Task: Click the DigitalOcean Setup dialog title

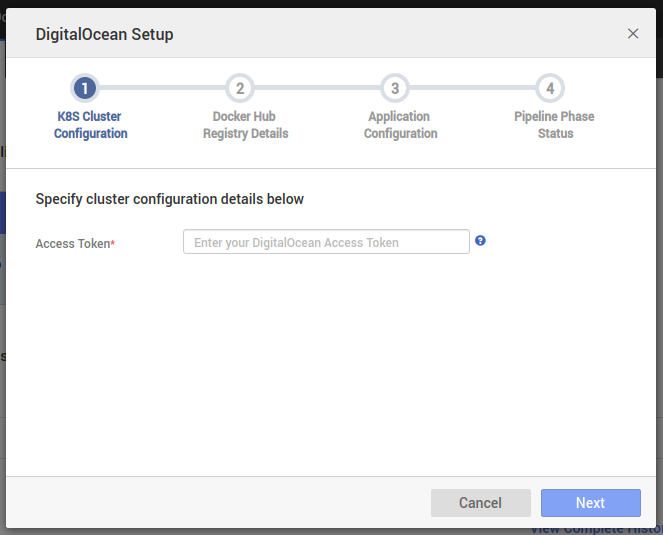Action: 104,34
